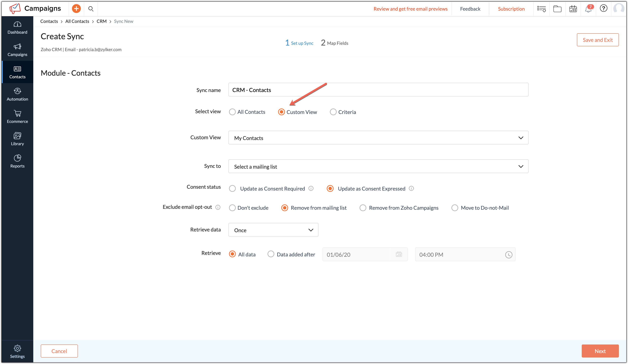The image size is (628, 364).
Task: Click the Save and Exit button
Action: pos(598,40)
